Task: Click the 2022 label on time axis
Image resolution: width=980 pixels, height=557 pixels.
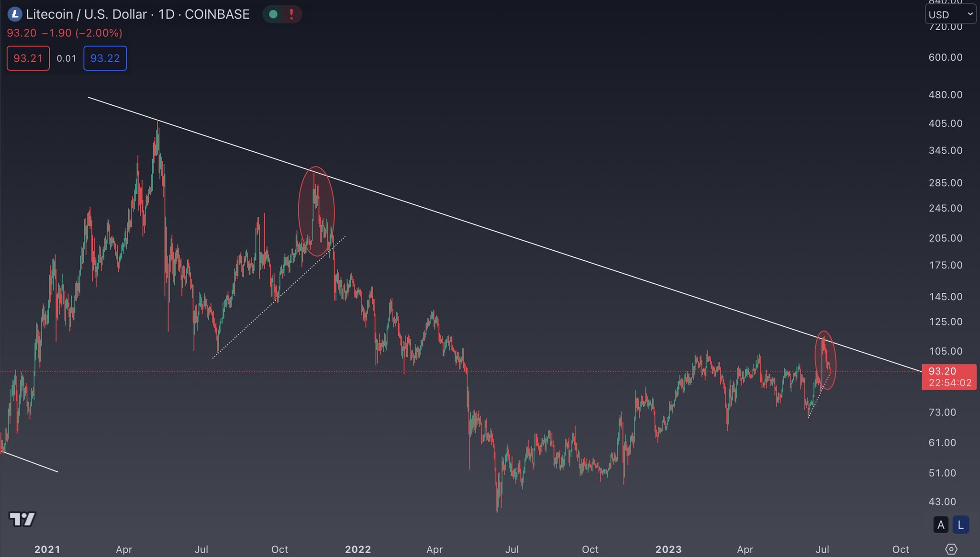Action: tap(358, 549)
